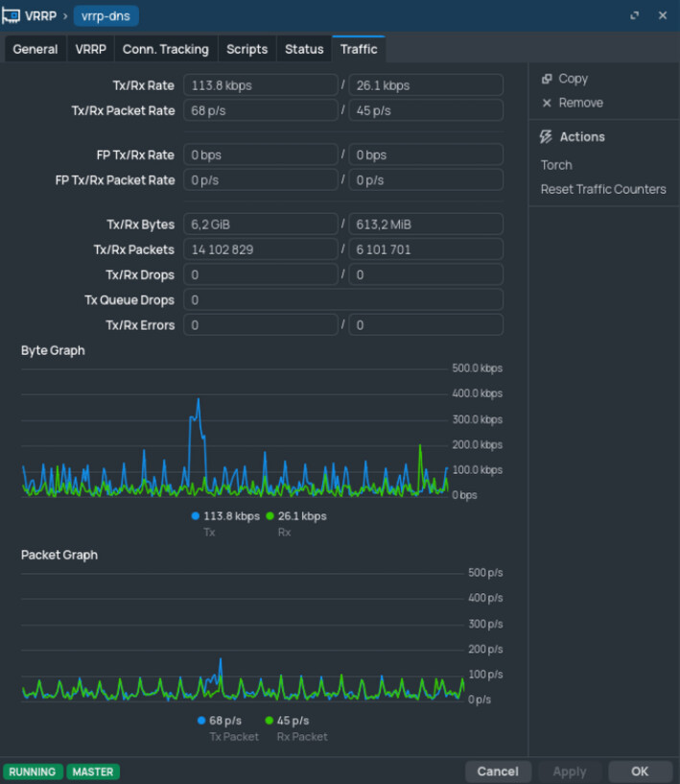Open the General tab
Screen dimensions: 680x784
(x=35, y=49)
